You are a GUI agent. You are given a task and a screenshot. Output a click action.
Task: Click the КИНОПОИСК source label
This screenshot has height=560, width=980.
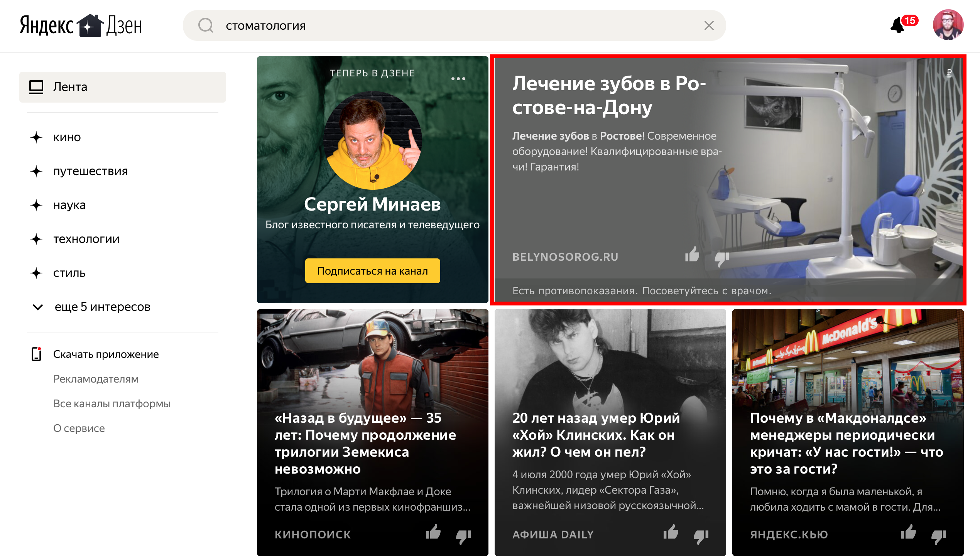313,535
